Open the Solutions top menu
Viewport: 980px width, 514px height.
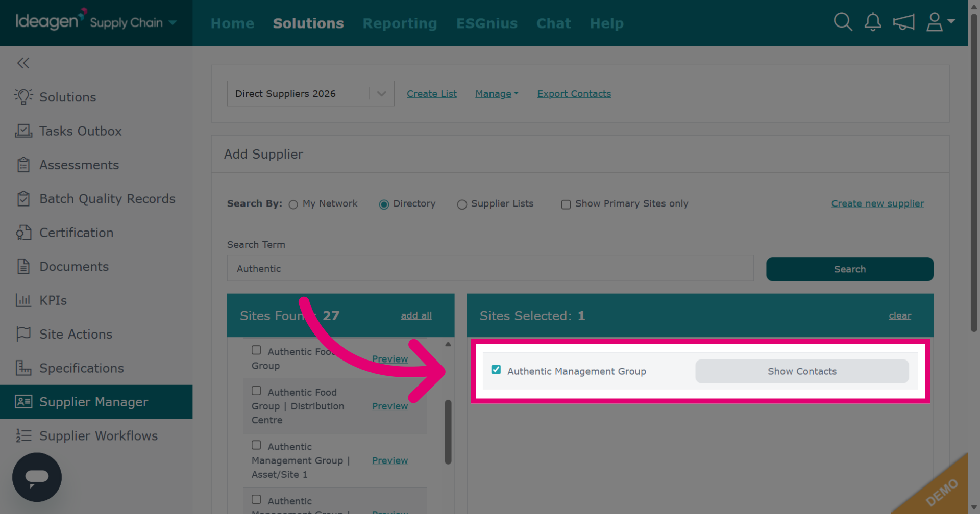pos(308,23)
